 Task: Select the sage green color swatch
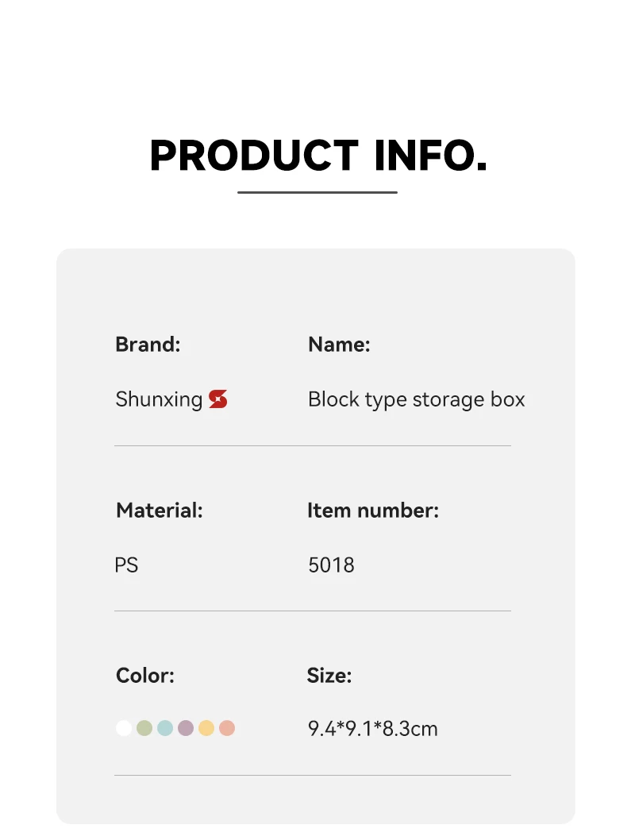[144, 728]
